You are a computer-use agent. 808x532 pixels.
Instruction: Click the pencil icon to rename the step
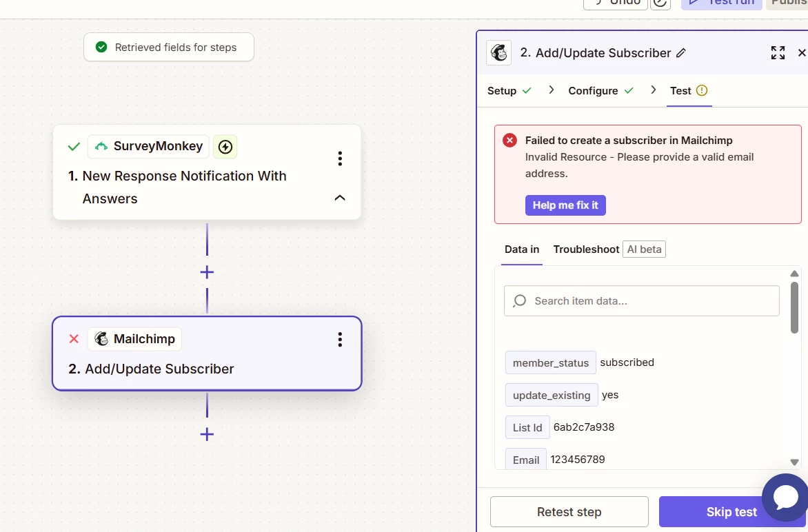pos(680,53)
